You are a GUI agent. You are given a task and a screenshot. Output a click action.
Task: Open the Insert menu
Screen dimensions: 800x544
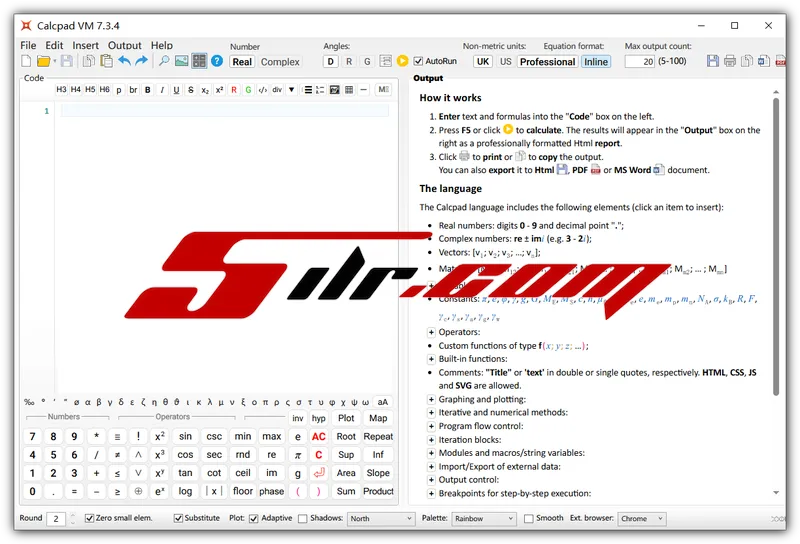(x=85, y=45)
